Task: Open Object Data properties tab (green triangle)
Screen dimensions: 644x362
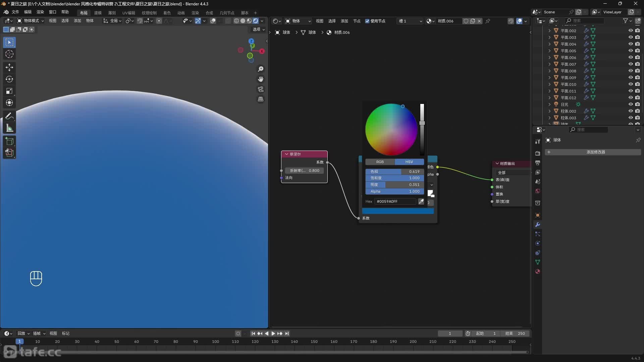Action: pos(538,262)
